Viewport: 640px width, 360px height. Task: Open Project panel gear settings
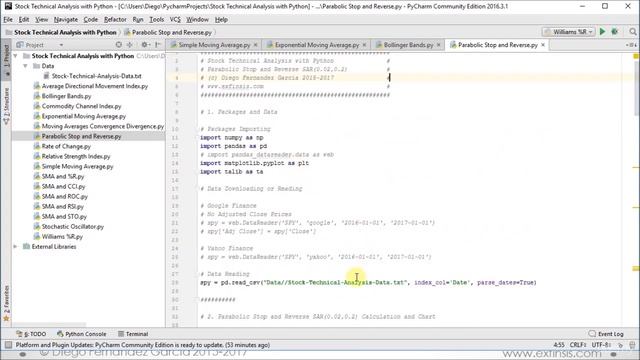[x=145, y=44]
